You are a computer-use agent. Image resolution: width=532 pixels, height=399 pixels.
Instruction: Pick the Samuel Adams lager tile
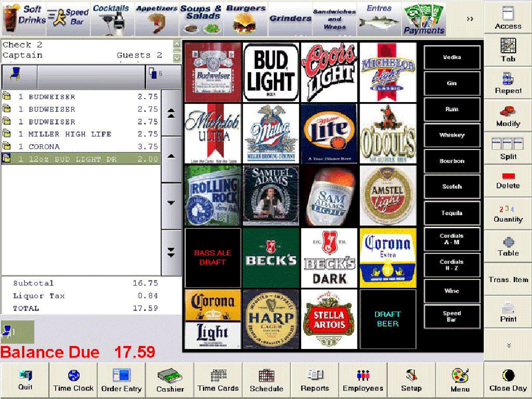(271, 195)
